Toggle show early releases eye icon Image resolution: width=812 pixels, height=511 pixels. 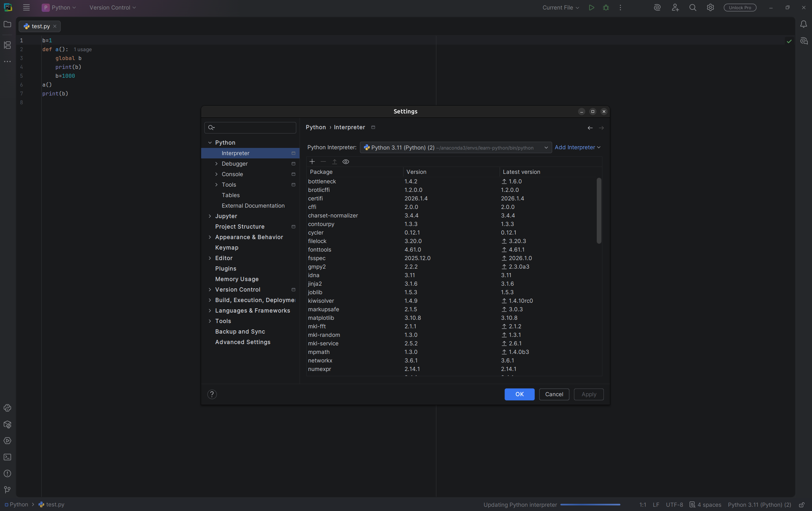click(x=346, y=162)
